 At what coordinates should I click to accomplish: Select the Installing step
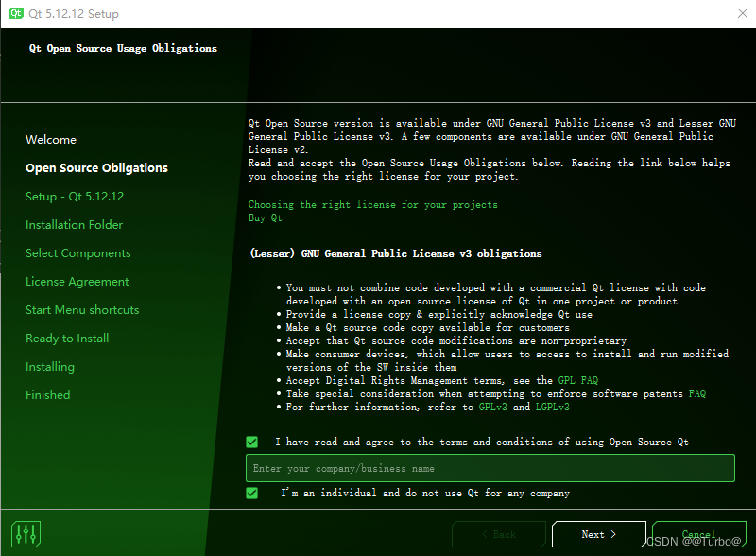tap(50, 367)
